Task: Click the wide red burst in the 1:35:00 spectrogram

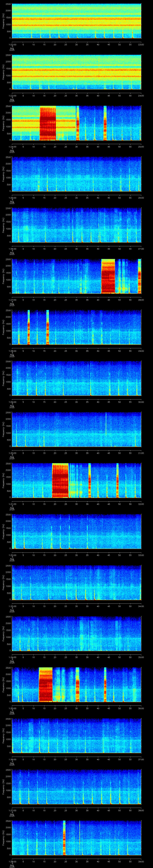Action: click(x=46, y=685)
